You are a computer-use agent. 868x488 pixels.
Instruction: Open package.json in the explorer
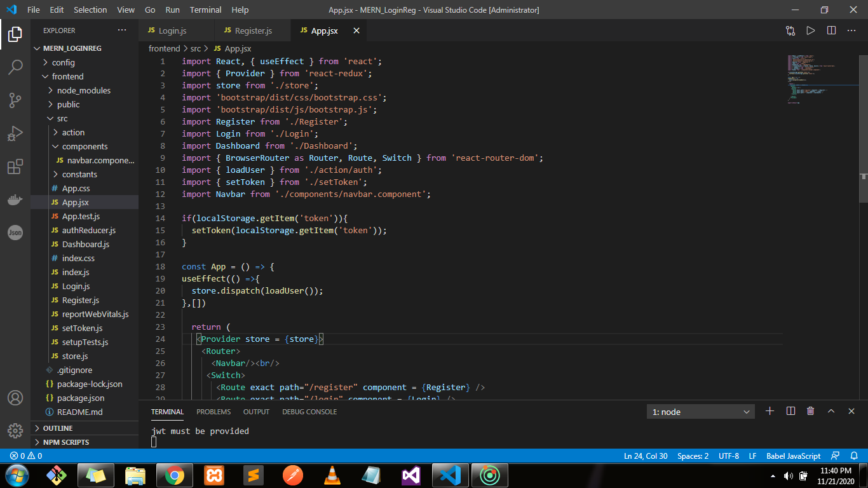[85, 398]
